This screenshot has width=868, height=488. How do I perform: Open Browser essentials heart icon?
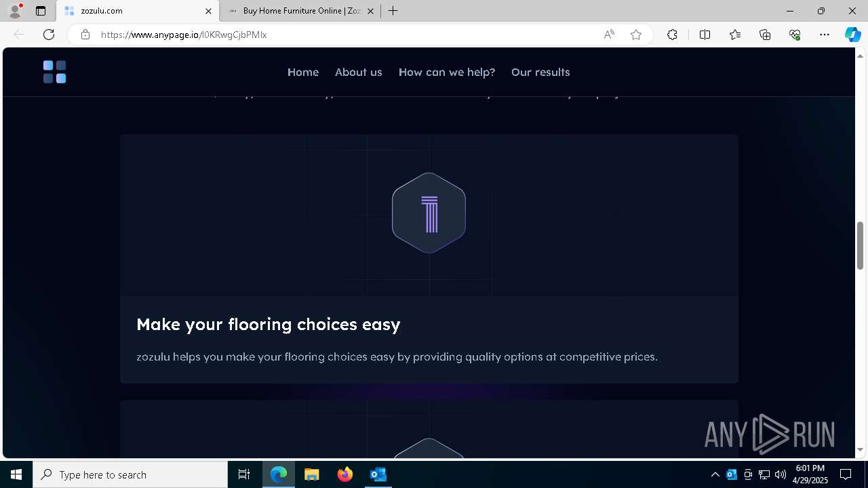(x=795, y=35)
